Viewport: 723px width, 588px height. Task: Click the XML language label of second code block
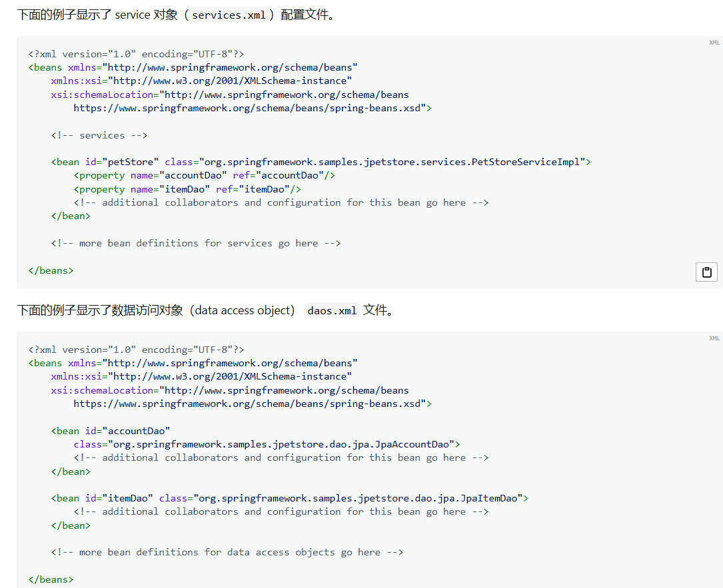tap(714, 338)
